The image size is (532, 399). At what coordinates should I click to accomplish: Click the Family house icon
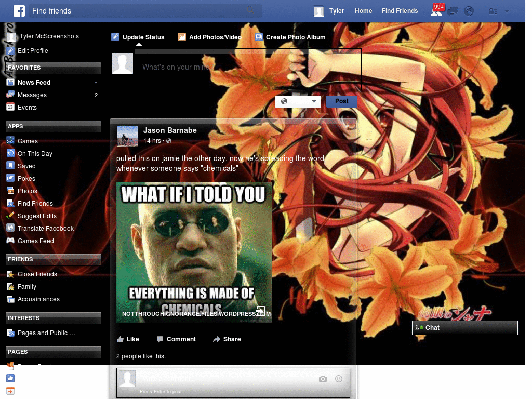tap(10, 286)
